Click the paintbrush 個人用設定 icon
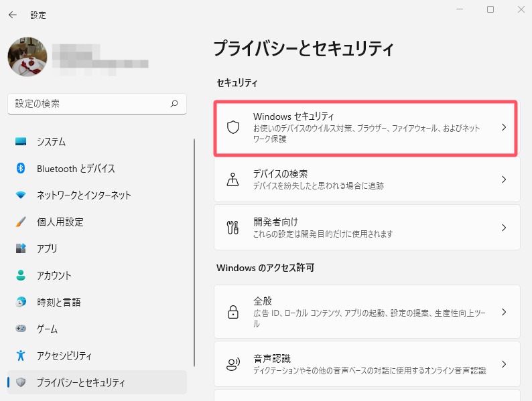 [x=21, y=222]
